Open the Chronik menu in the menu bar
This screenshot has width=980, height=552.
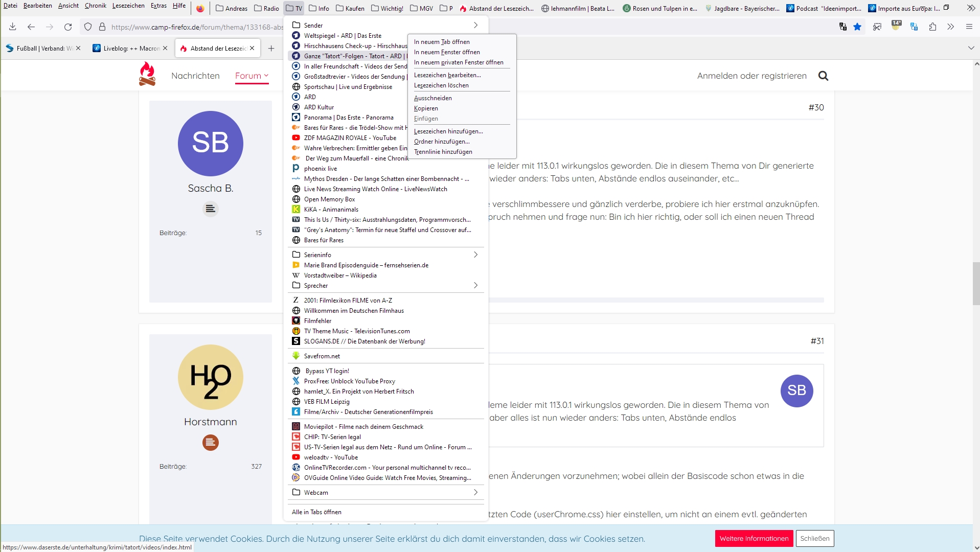(96, 6)
